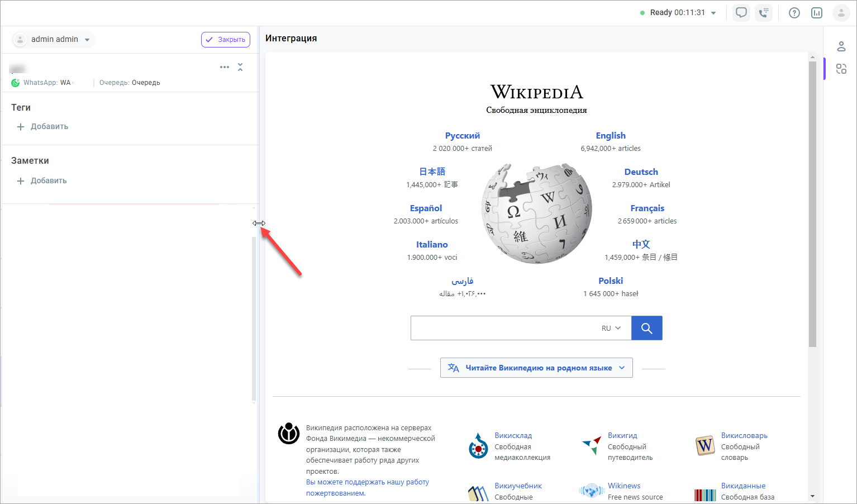This screenshot has width=857, height=504.
Task: Open the Русский Wikipedia link
Action: coord(463,136)
